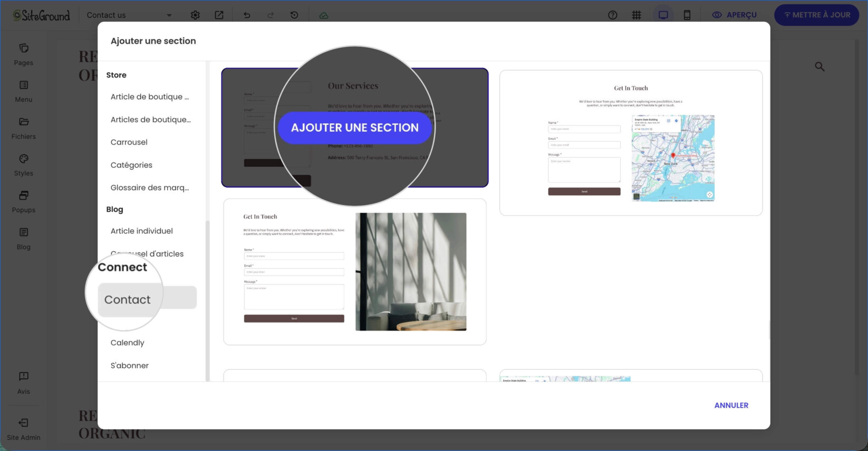Open the help question mark icon
Image resolution: width=868 pixels, height=451 pixels.
612,15
